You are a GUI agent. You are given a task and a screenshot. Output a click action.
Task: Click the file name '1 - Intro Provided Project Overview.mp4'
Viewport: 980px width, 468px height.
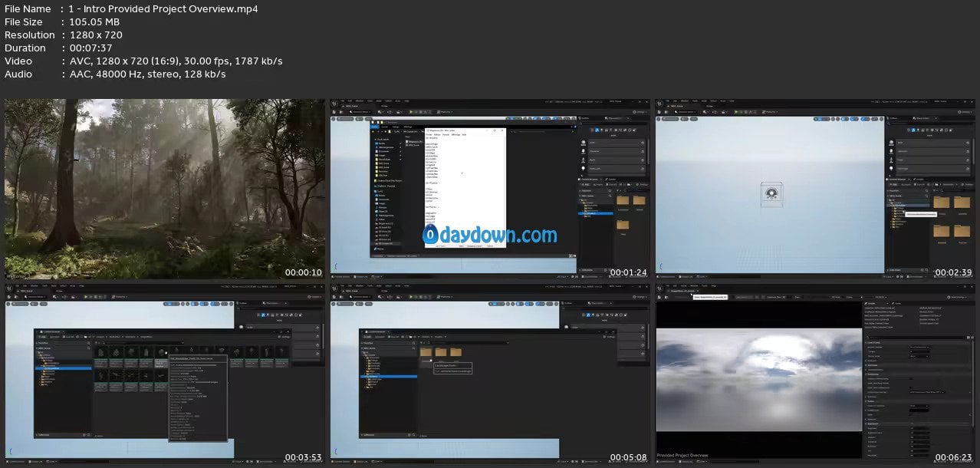click(163, 9)
